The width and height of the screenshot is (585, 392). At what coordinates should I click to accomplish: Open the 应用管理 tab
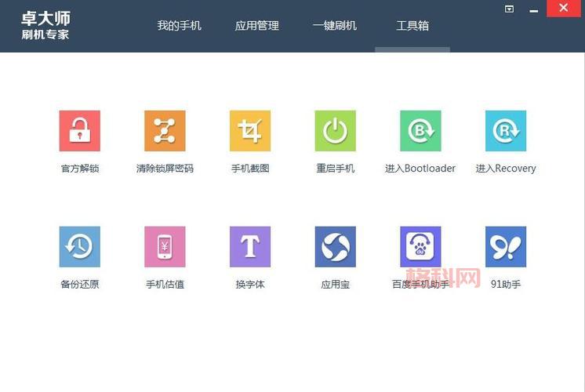click(x=257, y=25)
